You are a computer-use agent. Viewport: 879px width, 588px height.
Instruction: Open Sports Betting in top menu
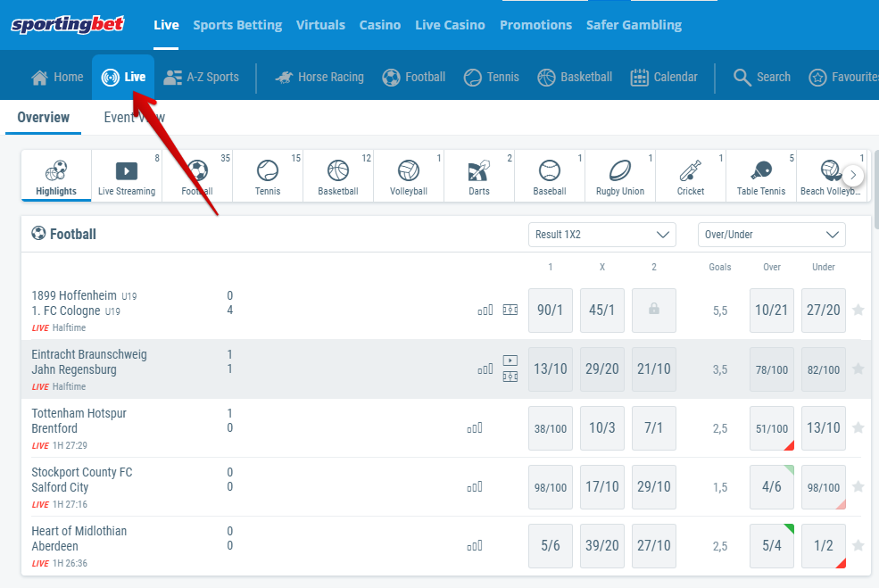click(237, 25)
